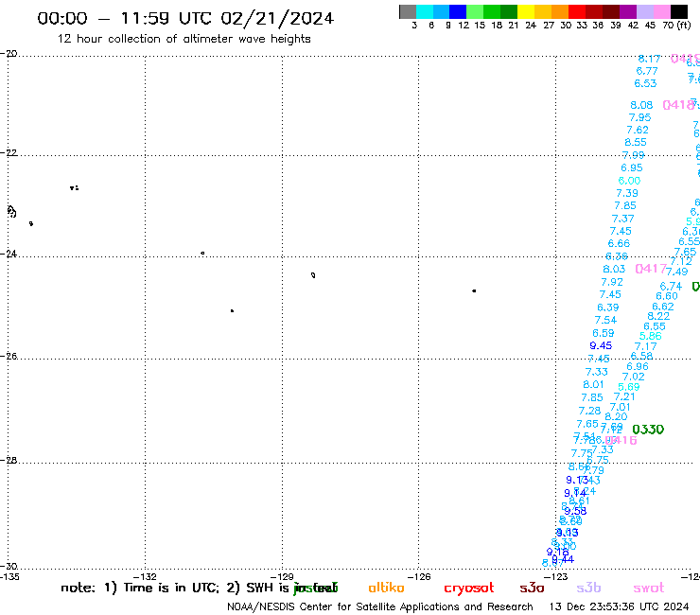Click the cyan wave height value '5.86'
Screen dimensions: 700x615
[x=651, y=336]
